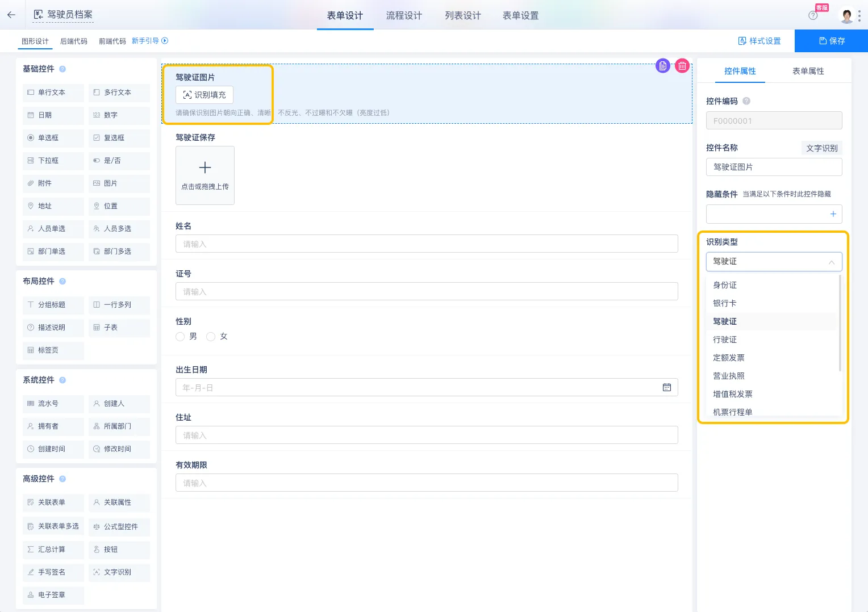Add 文字识别 advanced control

tap(119, 572)
